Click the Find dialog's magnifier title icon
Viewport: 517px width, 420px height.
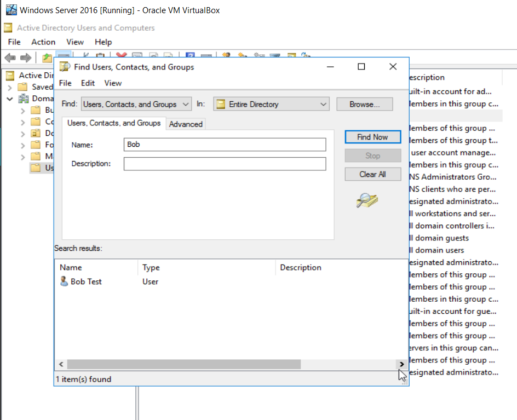[x=65, y=67]
